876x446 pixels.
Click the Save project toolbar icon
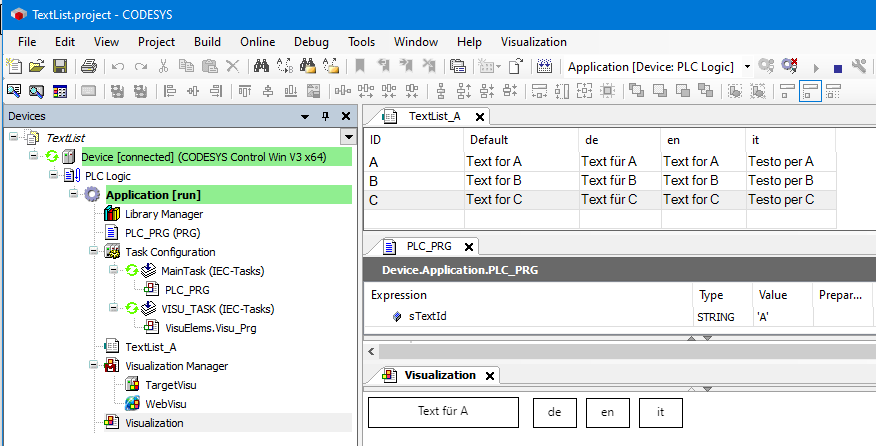point(60,67)
